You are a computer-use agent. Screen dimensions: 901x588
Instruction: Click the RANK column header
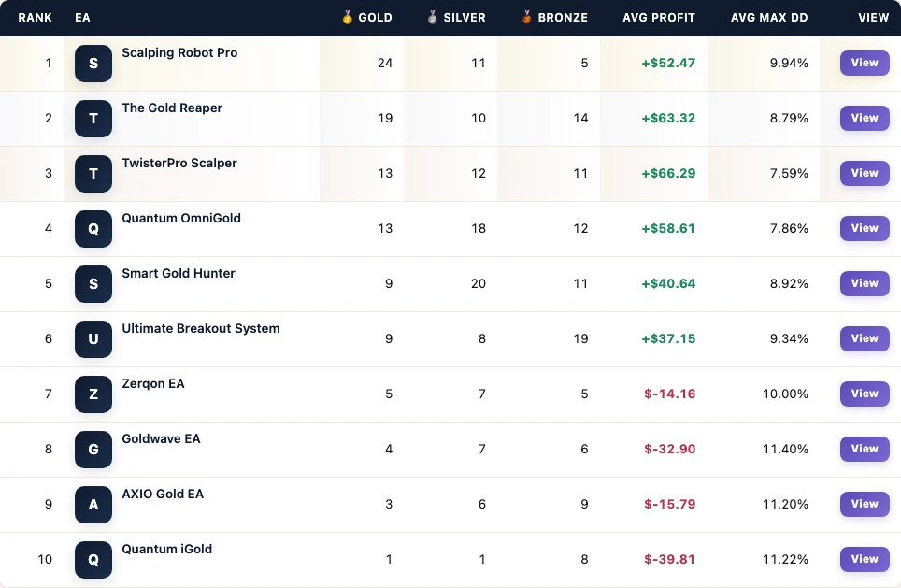click(36, 17)
